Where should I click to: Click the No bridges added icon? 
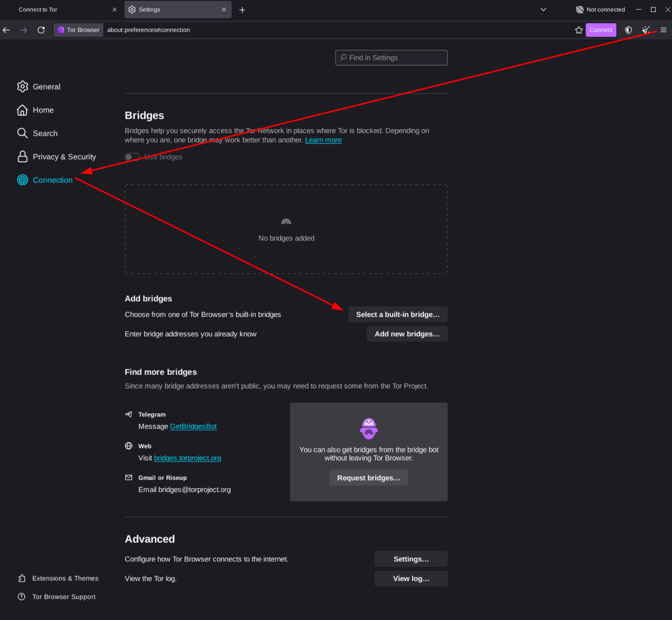286,222
